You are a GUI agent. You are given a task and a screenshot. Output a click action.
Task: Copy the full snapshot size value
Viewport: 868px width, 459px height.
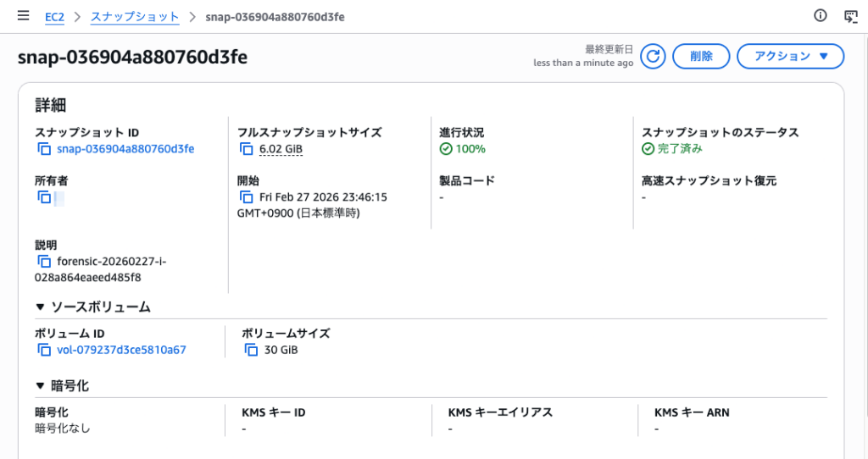tap(247, 149)
